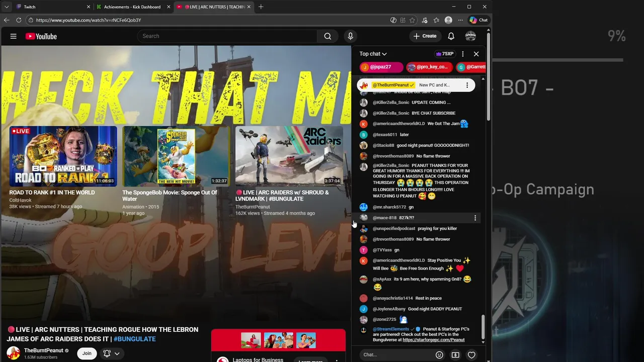Click the address bar URL
Image resolution: width=644 pixels, height=362 pixels.
(x=89, y=20)
